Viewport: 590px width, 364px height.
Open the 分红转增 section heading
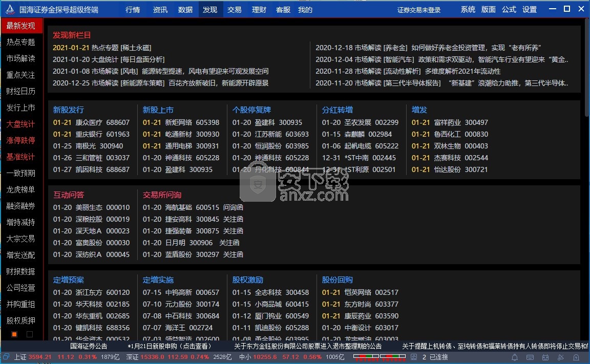[x=338, y=110]
